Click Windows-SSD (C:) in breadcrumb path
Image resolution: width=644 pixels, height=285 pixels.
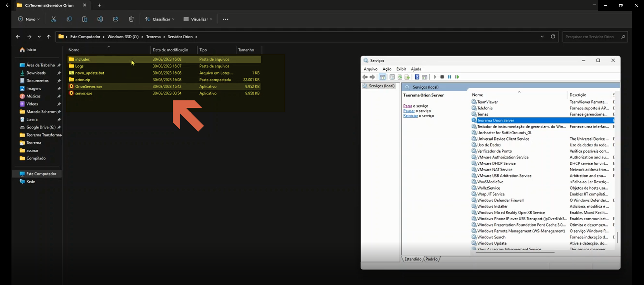(x=123, y=37)
